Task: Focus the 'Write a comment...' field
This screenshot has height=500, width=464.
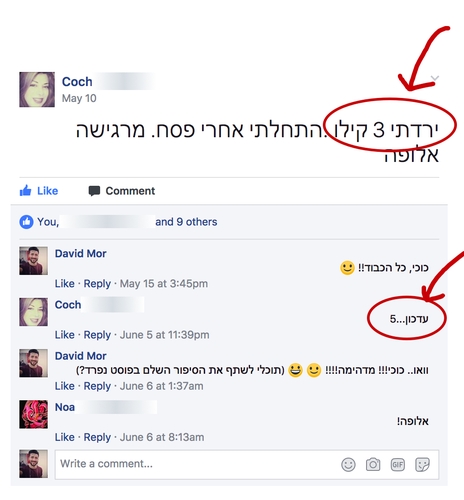Action: 247,464
